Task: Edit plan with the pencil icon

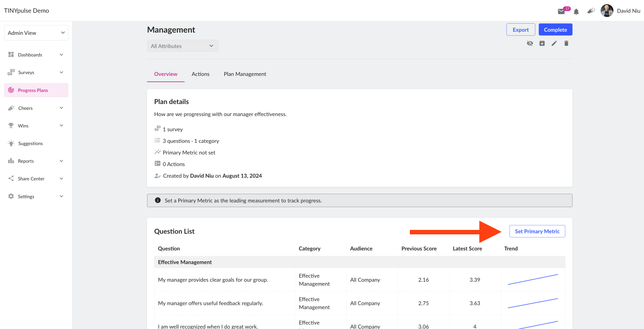Action: (x=554, y=43)
